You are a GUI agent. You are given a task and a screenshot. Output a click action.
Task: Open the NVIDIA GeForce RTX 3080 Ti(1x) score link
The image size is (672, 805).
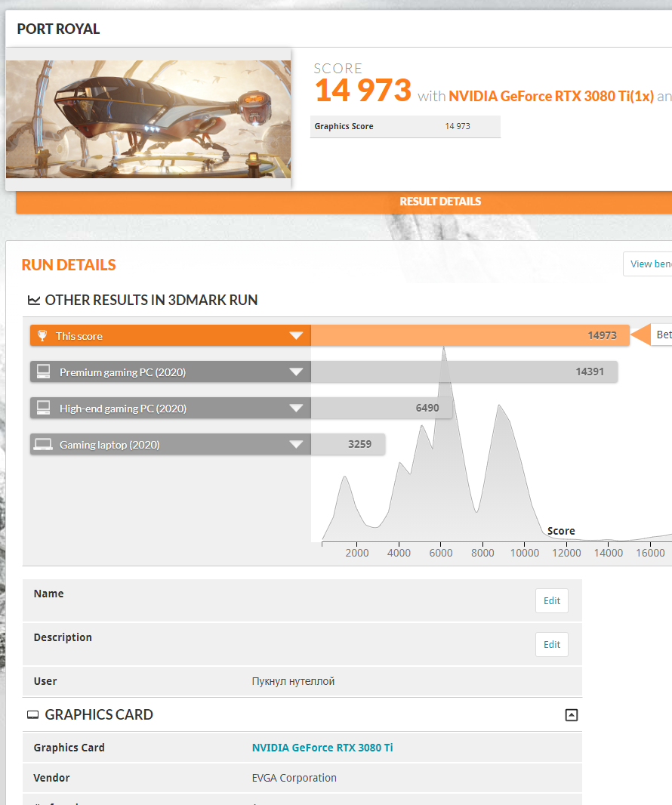[551, 96]
